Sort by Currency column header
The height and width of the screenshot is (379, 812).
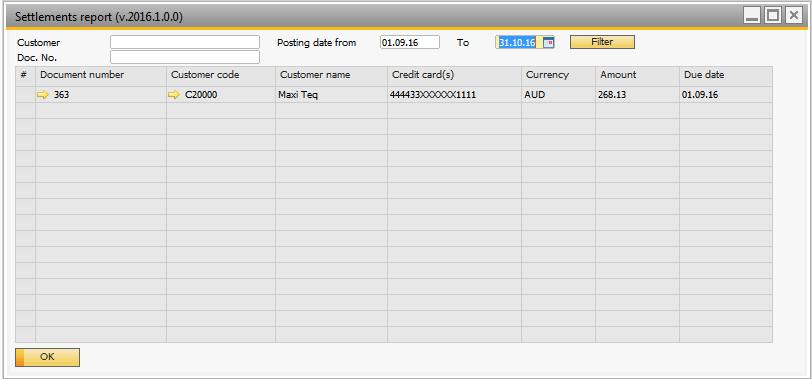click(559, 76)
